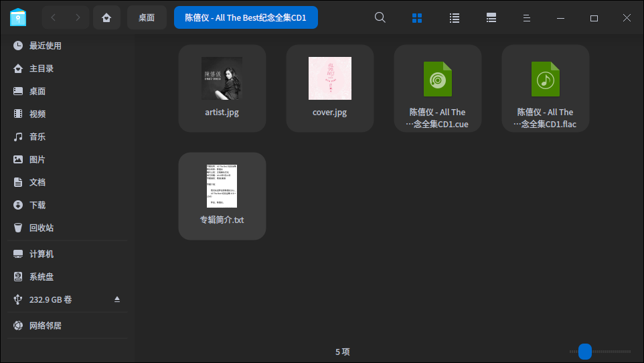
Task: Go forward with the right arrow
Action: (x=78, y=17)
